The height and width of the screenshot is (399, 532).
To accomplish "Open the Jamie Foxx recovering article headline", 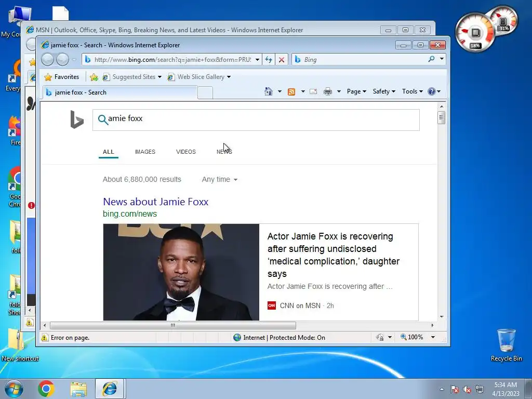I will click(x=334, y=255).
